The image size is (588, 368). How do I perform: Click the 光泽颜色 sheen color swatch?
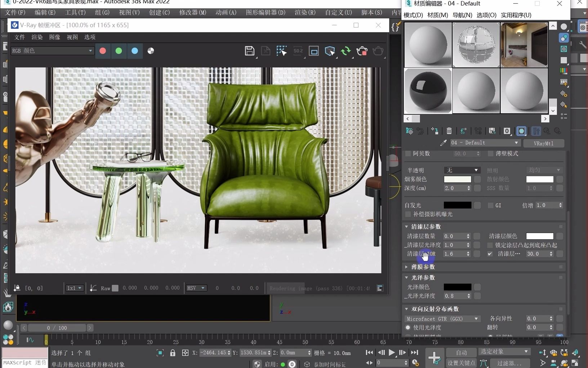click(458, 287)
